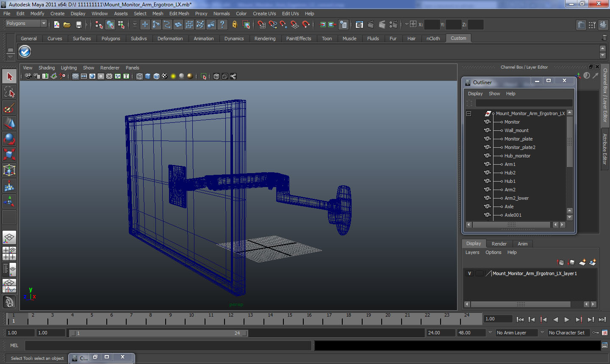Click the current frame field 1.00
Screen dimensions: 610x364
click(498, 319)
